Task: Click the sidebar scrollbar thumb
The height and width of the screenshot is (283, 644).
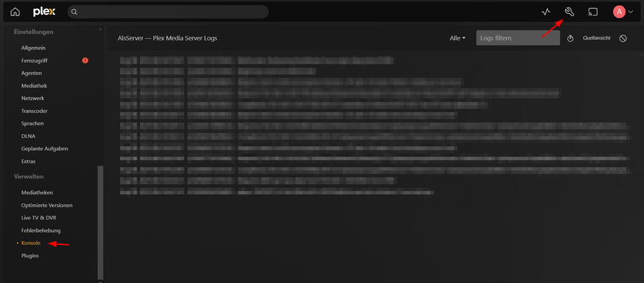Action: [x=100, y=222]
